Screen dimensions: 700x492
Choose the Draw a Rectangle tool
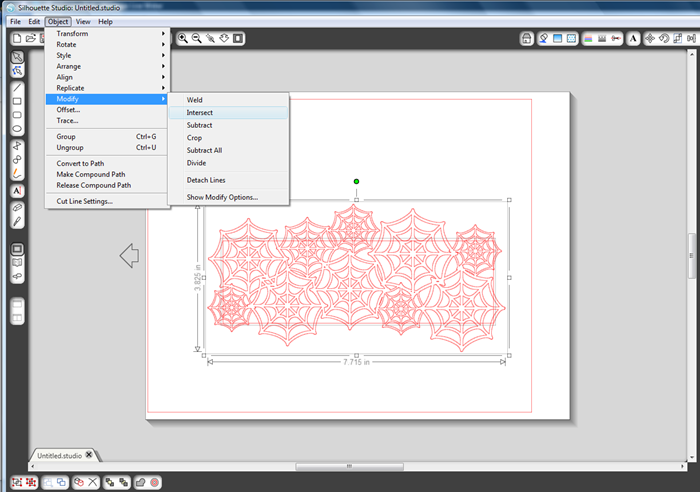tap(17, 101)
